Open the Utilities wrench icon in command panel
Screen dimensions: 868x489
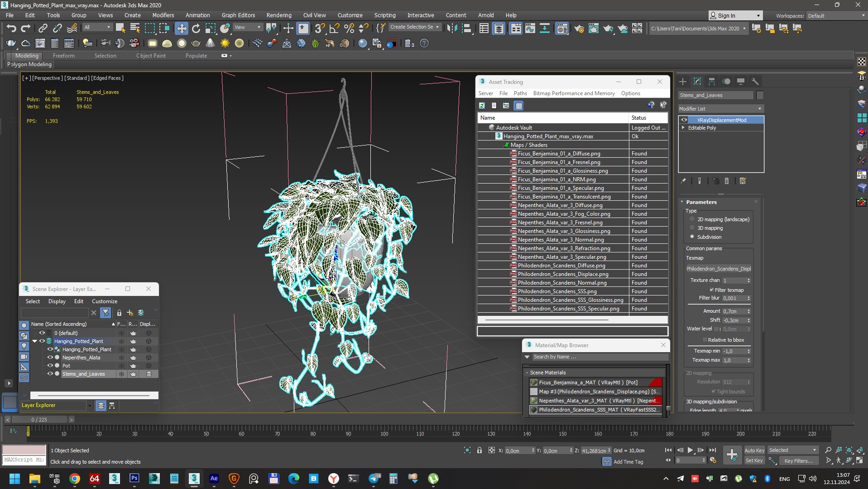click(755, 82)
